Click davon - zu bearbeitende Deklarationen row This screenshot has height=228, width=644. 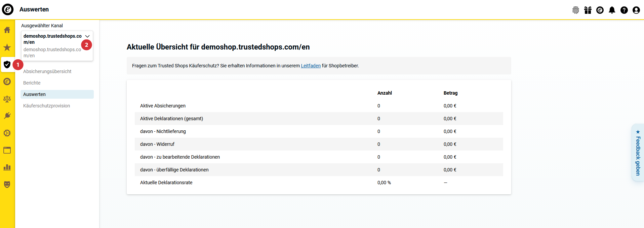tap(319, 157)
